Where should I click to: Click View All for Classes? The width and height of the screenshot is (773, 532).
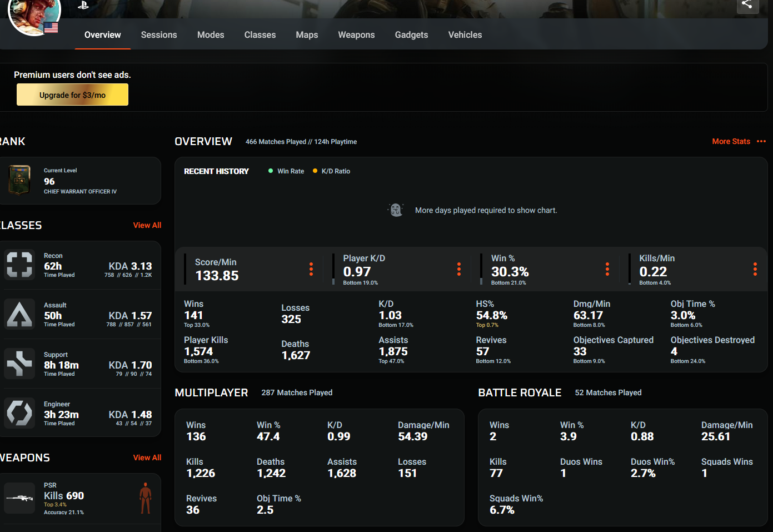tap(147, 225)
